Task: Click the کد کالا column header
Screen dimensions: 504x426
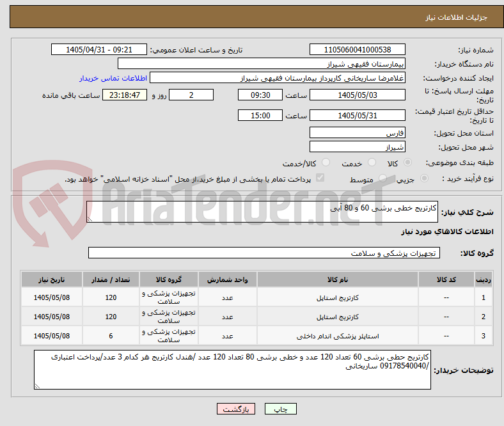Action: pyautogui.click(x=446, y=280)
